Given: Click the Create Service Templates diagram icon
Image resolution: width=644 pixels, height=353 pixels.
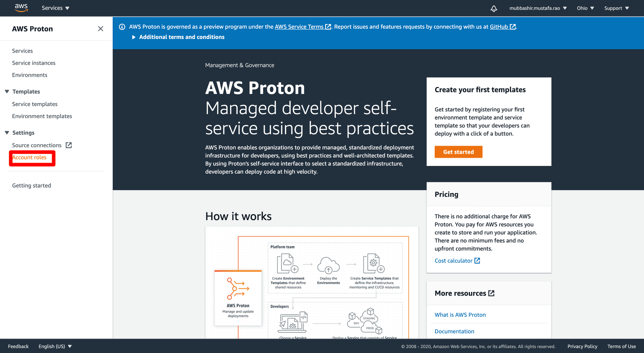Looking at the screenshot, I should pos(374,264).
